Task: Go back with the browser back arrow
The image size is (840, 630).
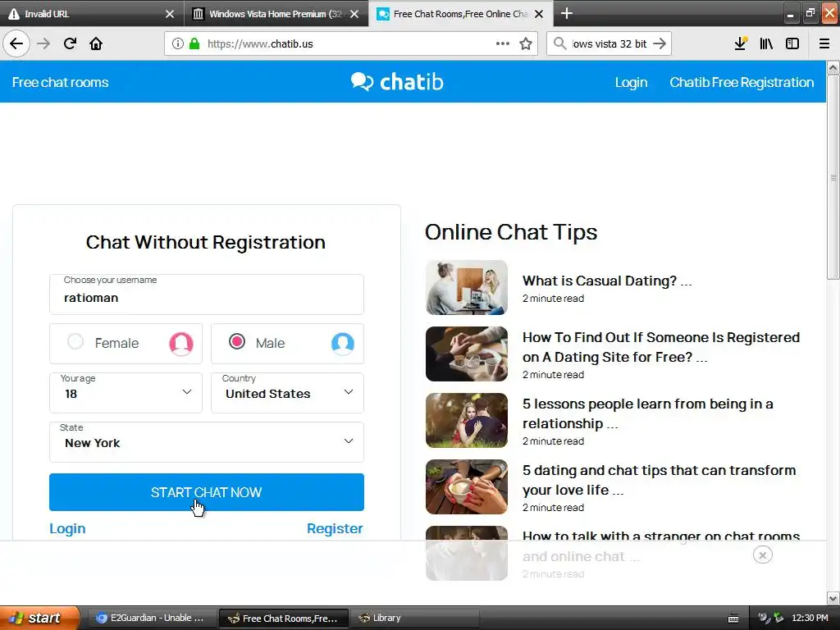Action: (x=16, y=43)
